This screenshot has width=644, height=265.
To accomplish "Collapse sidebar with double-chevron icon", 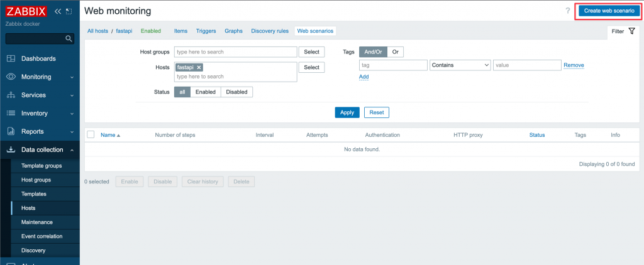I will click(58, 11).
